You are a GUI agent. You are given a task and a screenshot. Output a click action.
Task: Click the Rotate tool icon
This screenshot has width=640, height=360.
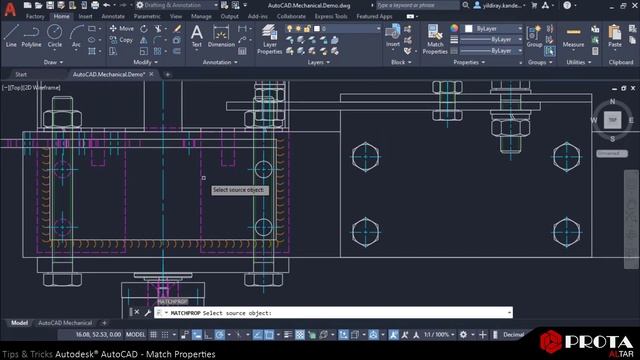(144, 29)
